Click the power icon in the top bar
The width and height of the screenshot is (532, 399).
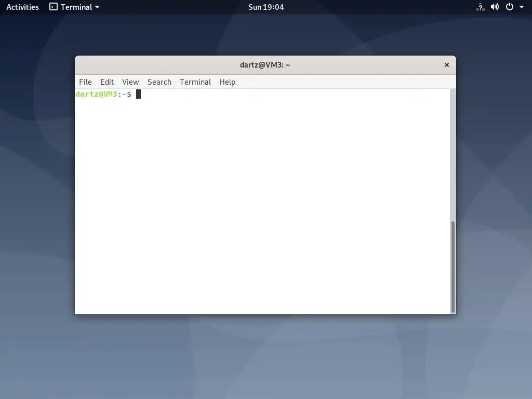[509, 7]
